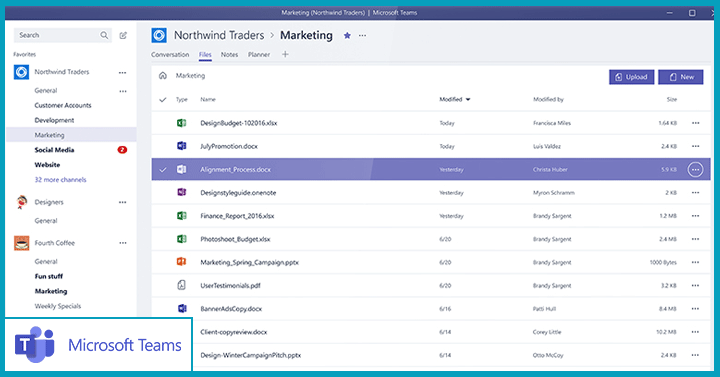The width and height of the screenshot is (720, 377).
Task: Expand 32 more channels list
Action: point(60,180)
